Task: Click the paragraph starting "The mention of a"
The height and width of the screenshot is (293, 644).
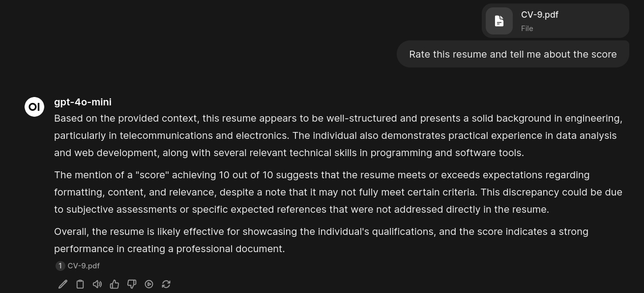Action: 338,192
